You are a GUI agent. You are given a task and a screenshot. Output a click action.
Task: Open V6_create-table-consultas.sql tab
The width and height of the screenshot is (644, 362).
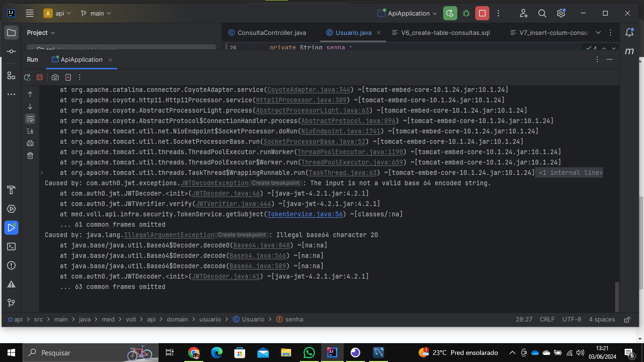[x=440, y=33]
